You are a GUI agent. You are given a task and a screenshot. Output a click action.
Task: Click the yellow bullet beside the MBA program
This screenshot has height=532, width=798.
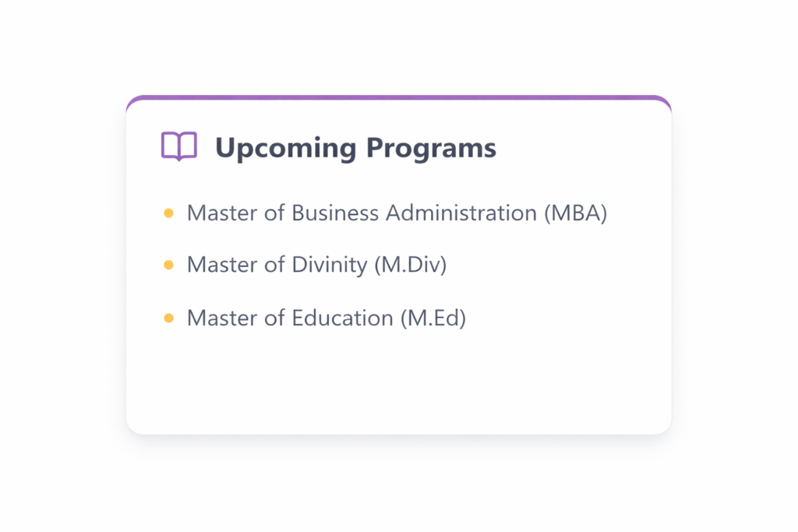[x=168, y=213]
